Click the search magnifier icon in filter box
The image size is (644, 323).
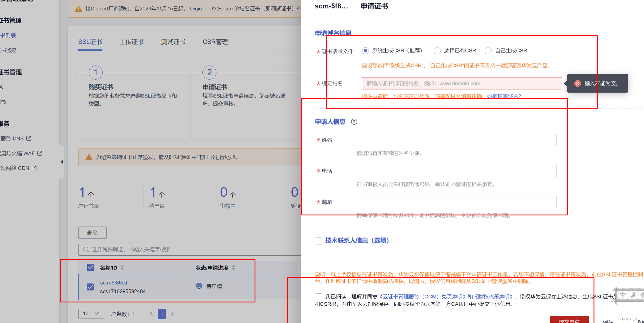coord(86,249)
